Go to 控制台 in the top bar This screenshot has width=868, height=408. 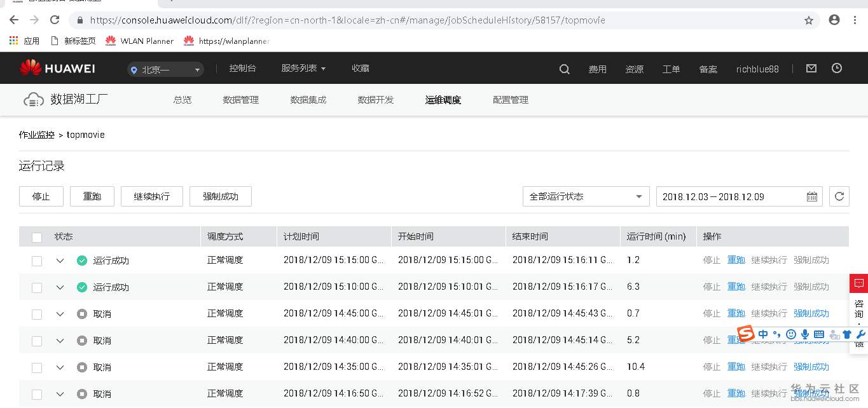click(242, 68)
